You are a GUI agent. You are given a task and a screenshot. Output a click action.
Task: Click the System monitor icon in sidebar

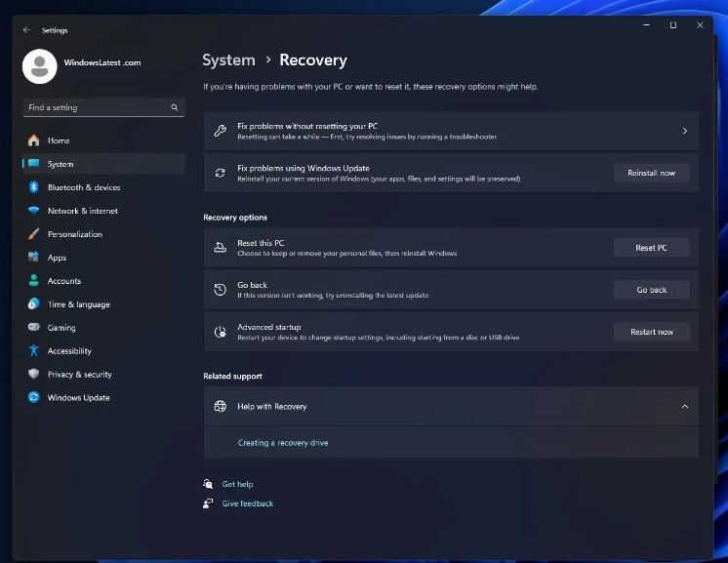click(x=34, y=163)
